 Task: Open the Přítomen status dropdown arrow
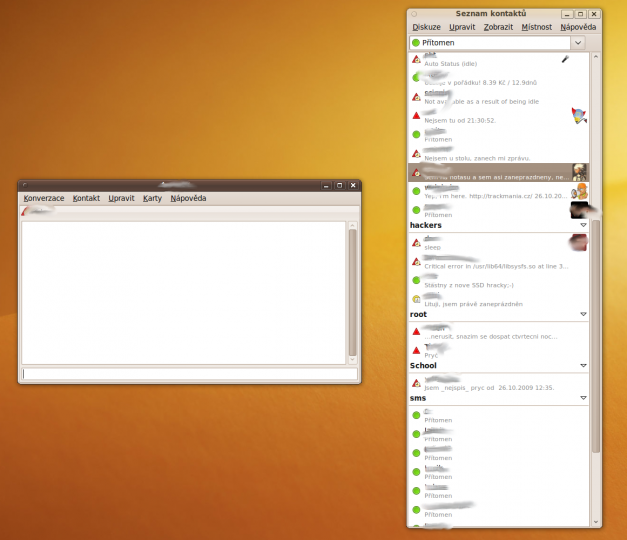578,42
